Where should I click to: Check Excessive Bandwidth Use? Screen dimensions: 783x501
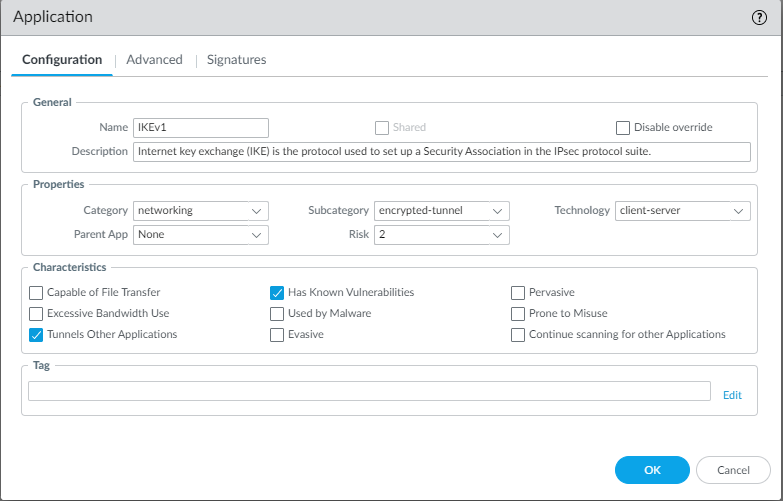36,314
